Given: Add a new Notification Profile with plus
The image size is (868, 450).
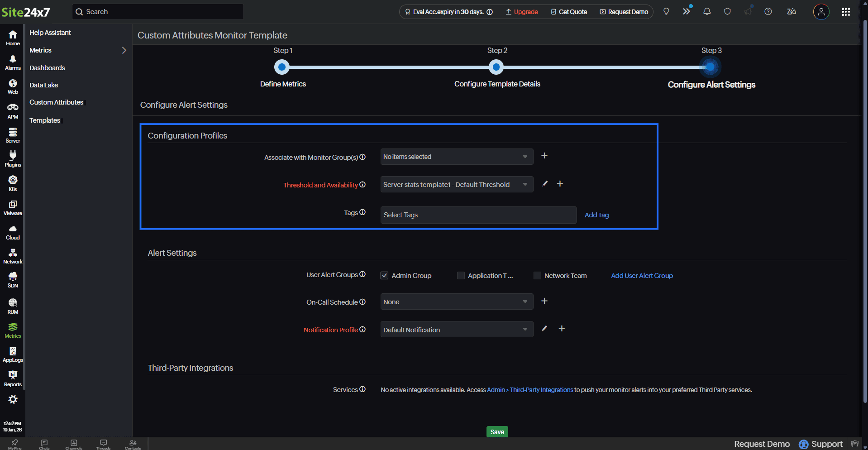Looking at the screenshot, I should [x=562, y=329].
